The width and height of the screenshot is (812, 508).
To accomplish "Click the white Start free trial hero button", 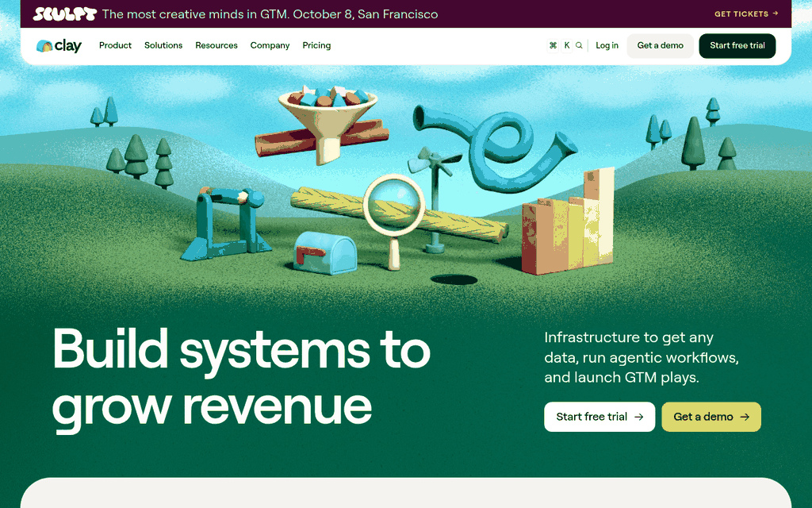I will coord(599,417).
